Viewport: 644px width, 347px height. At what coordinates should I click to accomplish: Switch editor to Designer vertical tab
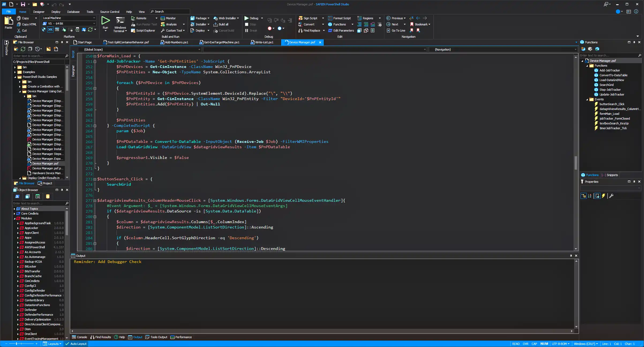tap(73, 71)
